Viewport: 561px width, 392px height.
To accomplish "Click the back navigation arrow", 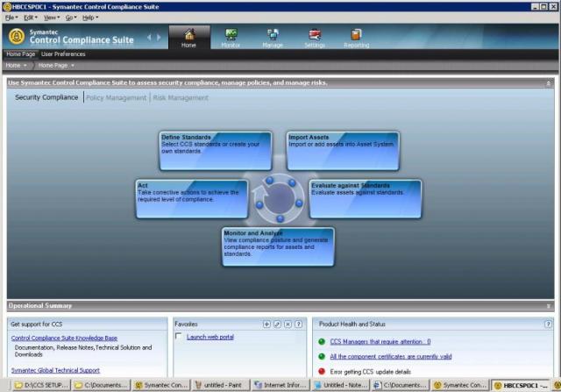I will 149,37.
